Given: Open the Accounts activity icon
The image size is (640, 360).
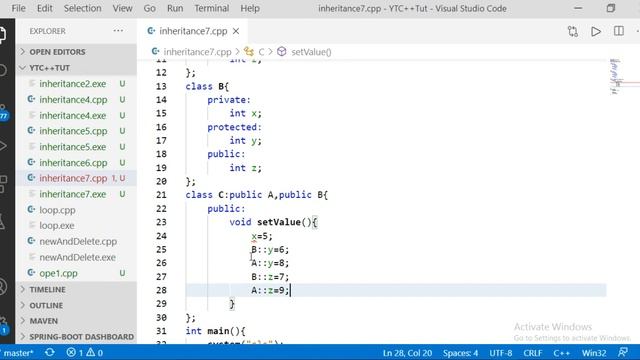Looking at the screenshot, I should pos(3,287).
